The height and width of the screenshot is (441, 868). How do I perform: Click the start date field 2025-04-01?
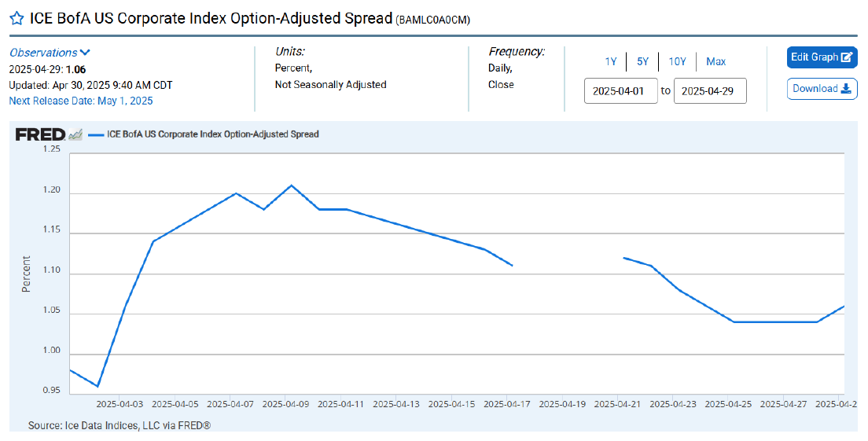tap(620, 91)
